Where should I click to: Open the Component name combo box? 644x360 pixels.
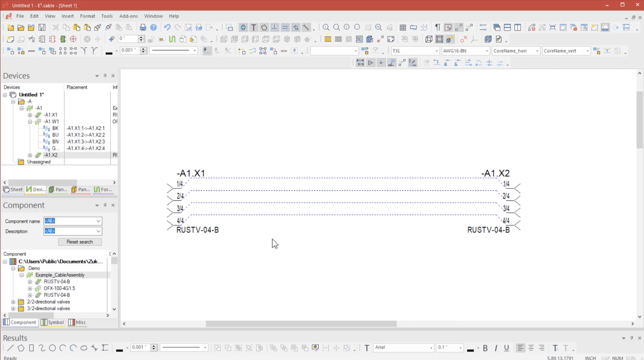73,221
